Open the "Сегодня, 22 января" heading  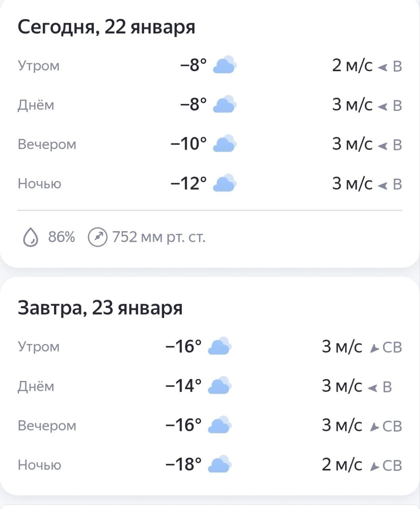106,27
